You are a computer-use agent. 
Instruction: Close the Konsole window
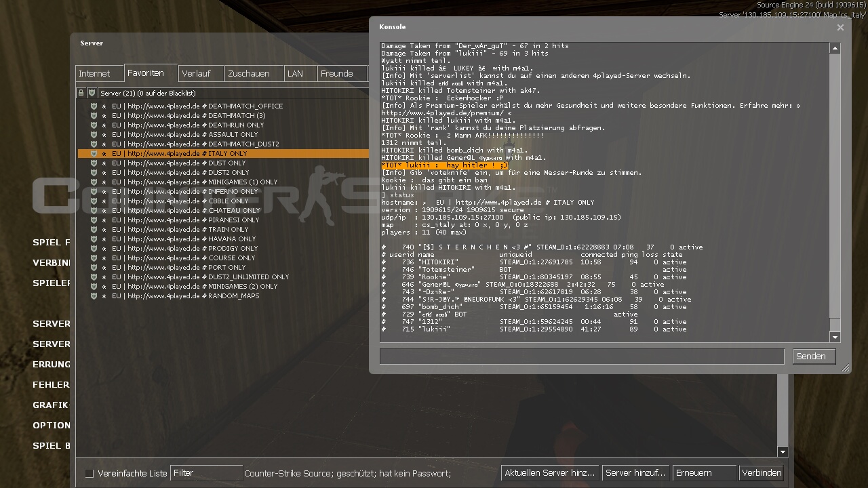(x=840, y=28)
